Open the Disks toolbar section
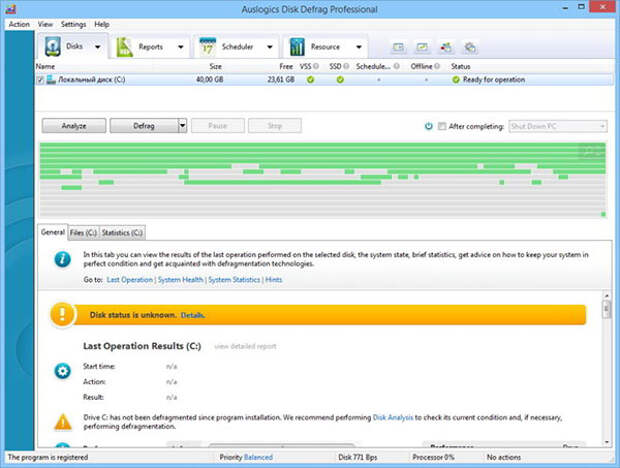 [72, 46]
